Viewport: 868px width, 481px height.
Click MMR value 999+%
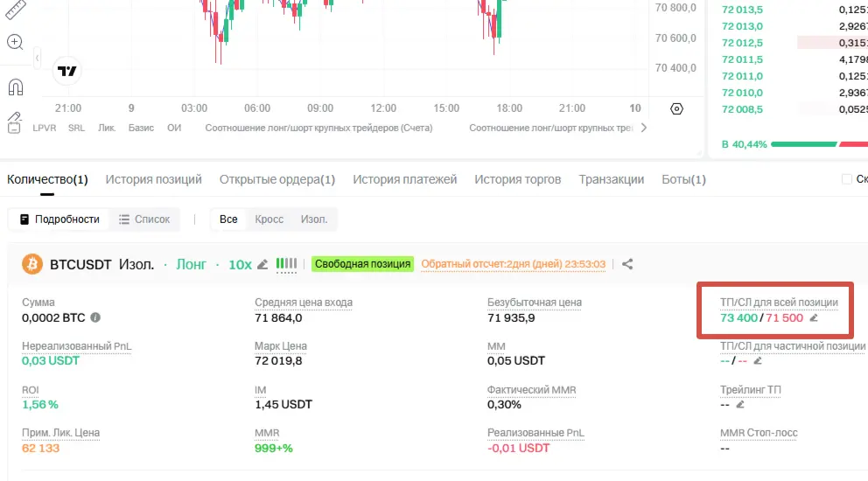pyautogui.click(x=274, y=449)
